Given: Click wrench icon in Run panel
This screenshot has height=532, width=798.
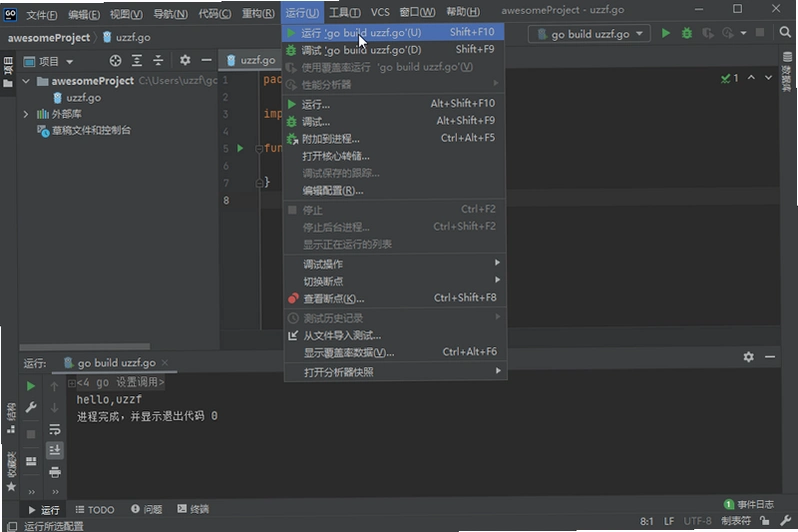Looking at the screenshot, I should (31, 408).
